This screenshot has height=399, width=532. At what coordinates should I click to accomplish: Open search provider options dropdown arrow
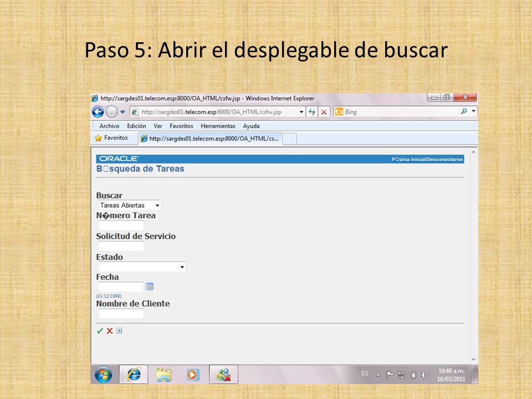click(474, 111)
